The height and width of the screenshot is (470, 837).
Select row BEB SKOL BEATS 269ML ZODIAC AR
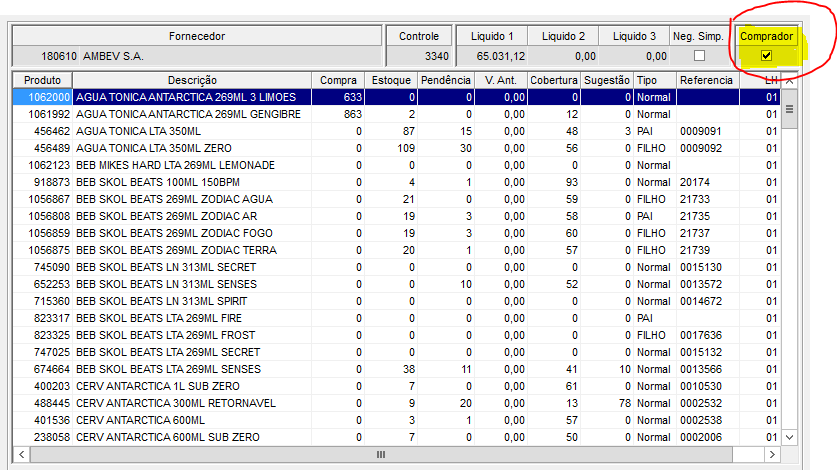(x=397, y=216)
